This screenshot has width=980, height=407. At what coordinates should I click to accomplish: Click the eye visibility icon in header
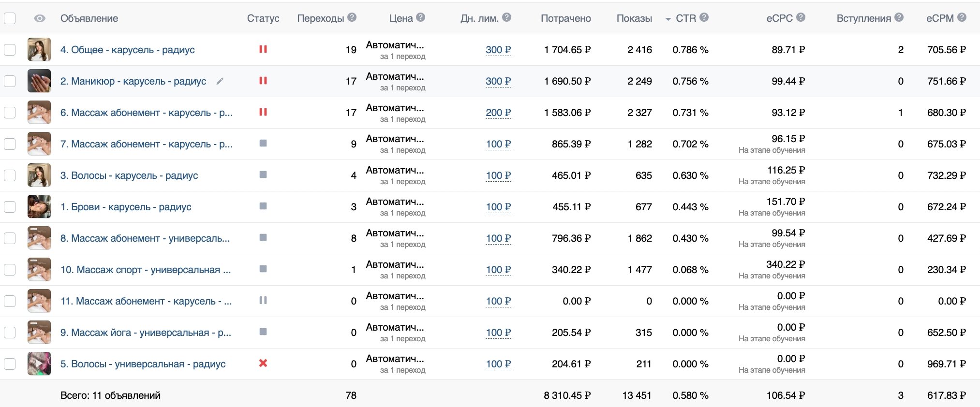pyautogui.click(x=40, y=18)
